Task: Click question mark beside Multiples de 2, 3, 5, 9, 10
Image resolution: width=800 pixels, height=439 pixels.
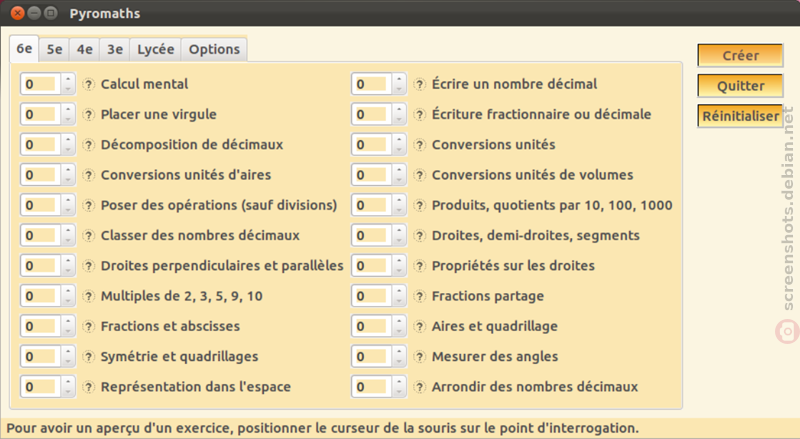Action: tap(89, 296)
